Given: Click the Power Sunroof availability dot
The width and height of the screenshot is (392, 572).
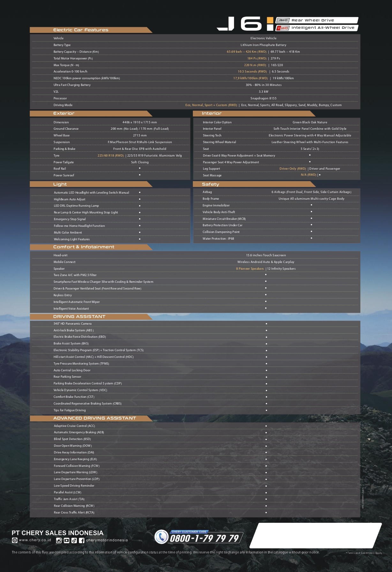Looking at the screenshot, I should pos(139,175).
